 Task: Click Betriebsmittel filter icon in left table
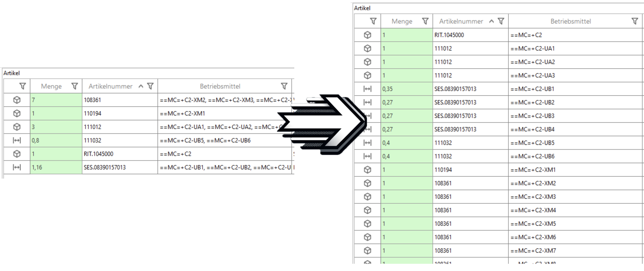[284, 86]
